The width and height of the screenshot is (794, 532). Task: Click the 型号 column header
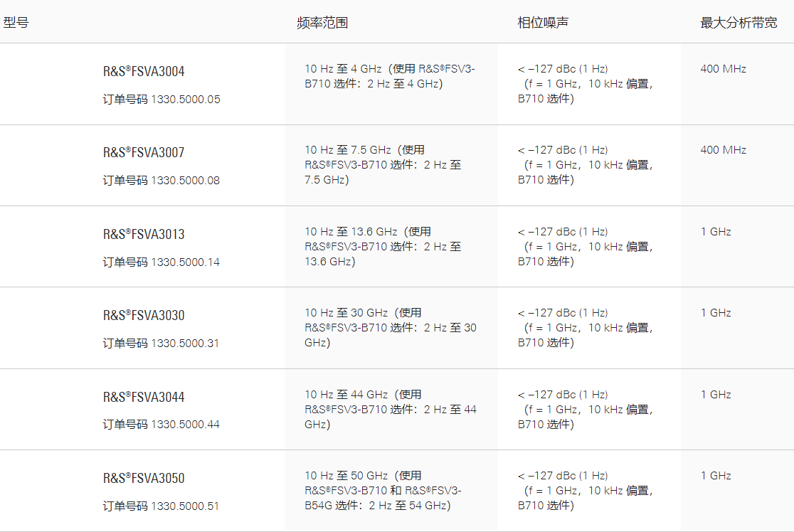(16, 22)
